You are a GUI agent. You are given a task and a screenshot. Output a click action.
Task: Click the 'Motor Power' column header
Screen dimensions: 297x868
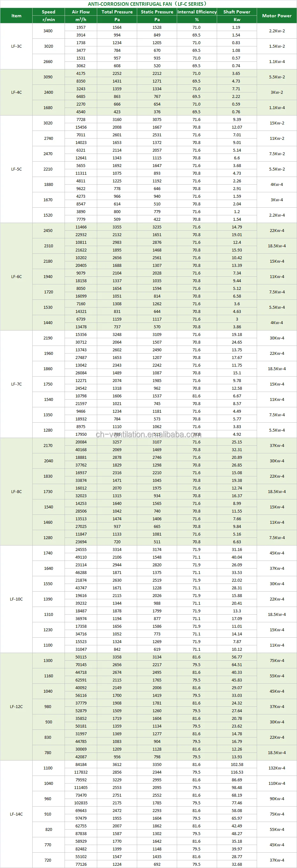(277, 16)
